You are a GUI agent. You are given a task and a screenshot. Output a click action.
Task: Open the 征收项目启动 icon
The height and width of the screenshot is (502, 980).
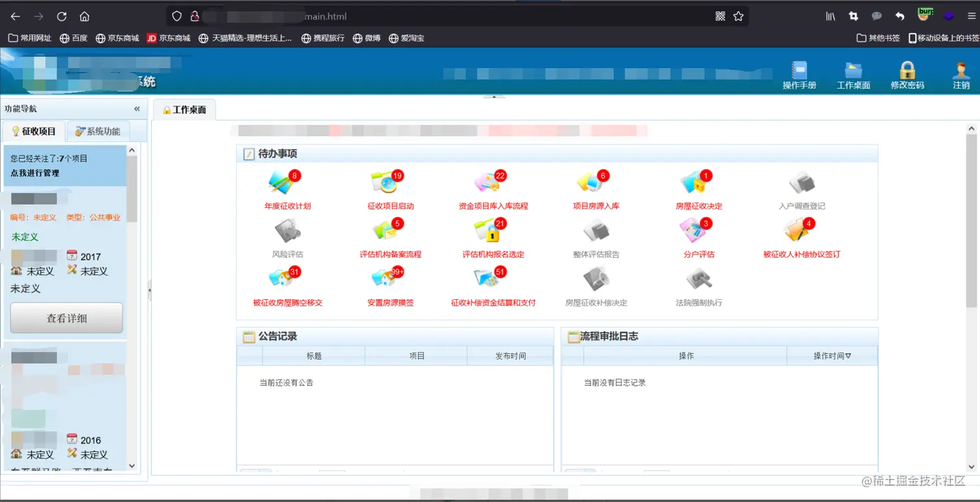tap(386, 183)
